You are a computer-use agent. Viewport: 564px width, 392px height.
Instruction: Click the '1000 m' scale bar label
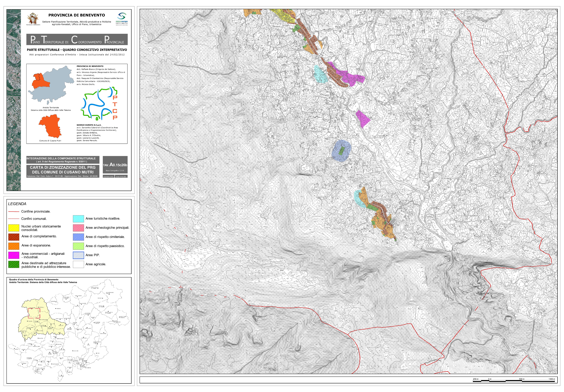tap(552, 379)
